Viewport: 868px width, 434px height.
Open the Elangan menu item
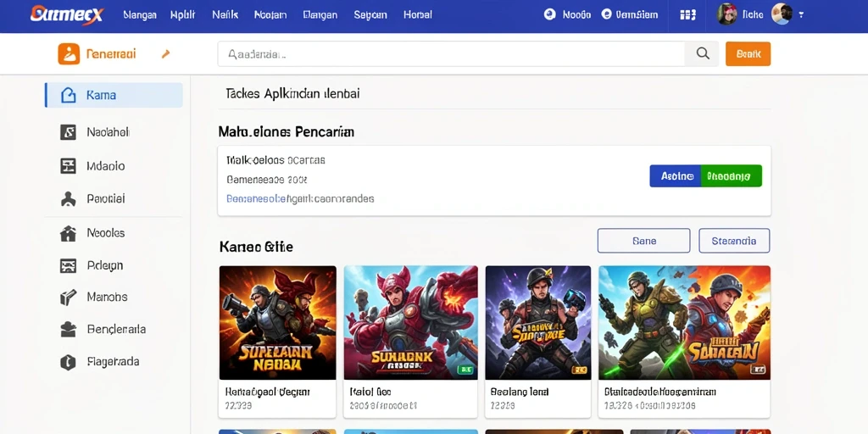tap(320, 15)
